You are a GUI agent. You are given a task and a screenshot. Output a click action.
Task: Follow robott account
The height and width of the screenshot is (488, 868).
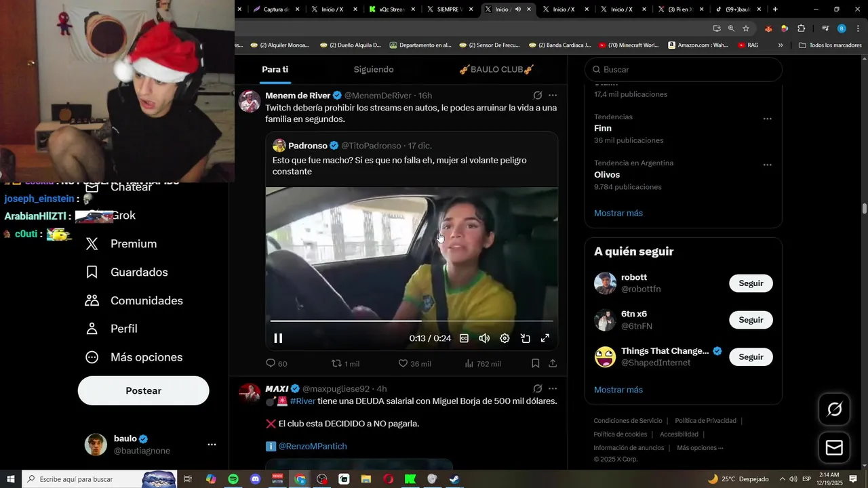pyautogui.click(x=751, y=283)
